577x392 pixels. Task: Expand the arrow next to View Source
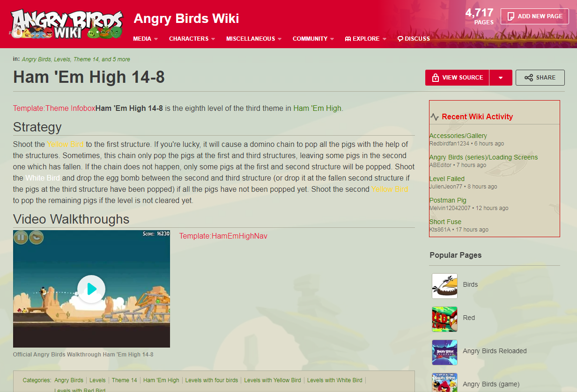click(501, 78)
